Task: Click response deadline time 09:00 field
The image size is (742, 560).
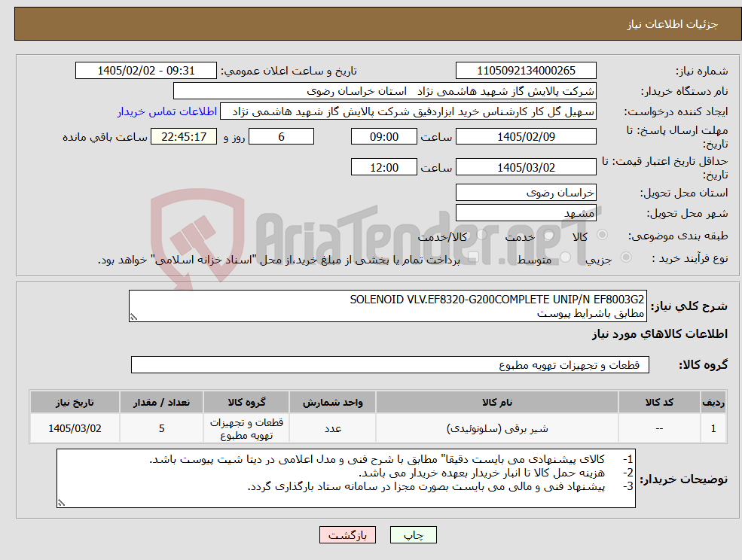Action: coord(383,137)
